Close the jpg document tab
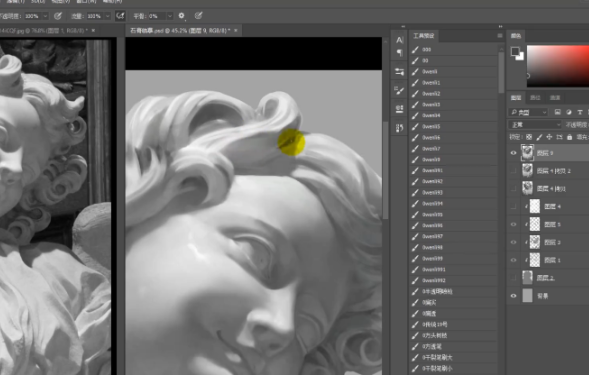This screenshot has height=375, width=589. (93, 30)
